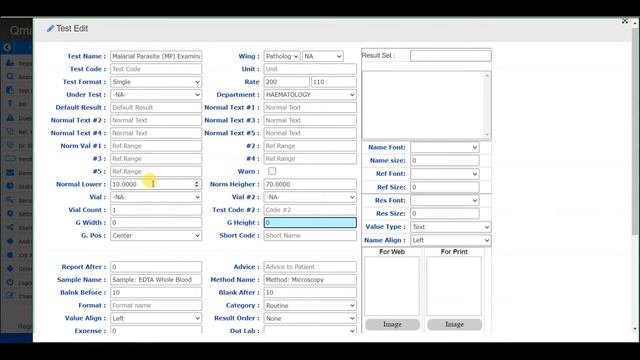This screenshot has width=640, height=360.
Task: Click the Method Name field
Action: coord(310,280)
